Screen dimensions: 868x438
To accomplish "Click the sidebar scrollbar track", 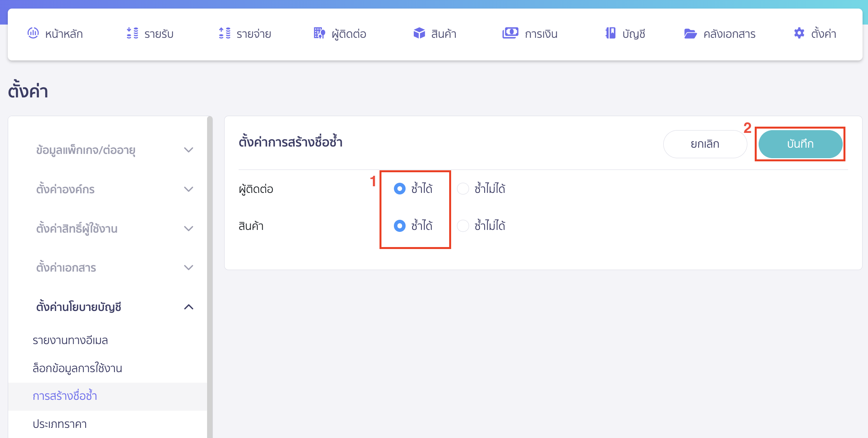I will pyautogui.click(x=211, y=273).
